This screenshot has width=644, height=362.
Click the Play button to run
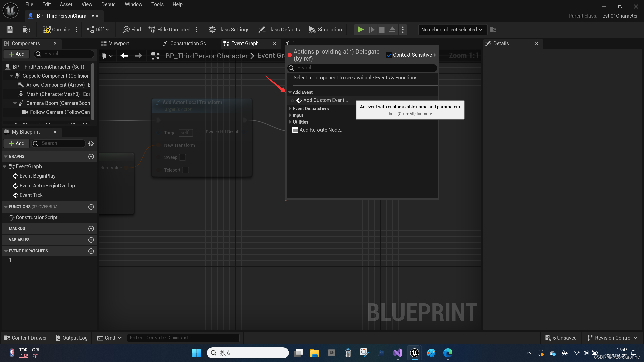tap(360, 30)
